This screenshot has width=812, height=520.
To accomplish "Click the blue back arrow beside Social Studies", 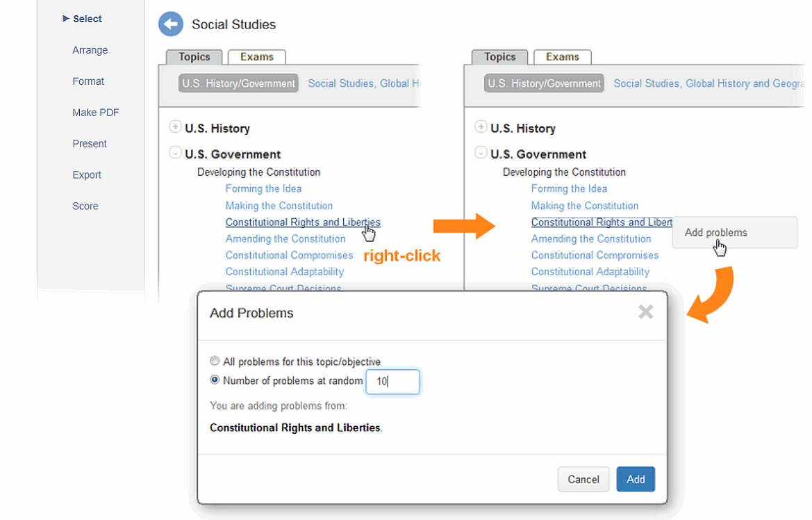I will [x=170, y=24].
